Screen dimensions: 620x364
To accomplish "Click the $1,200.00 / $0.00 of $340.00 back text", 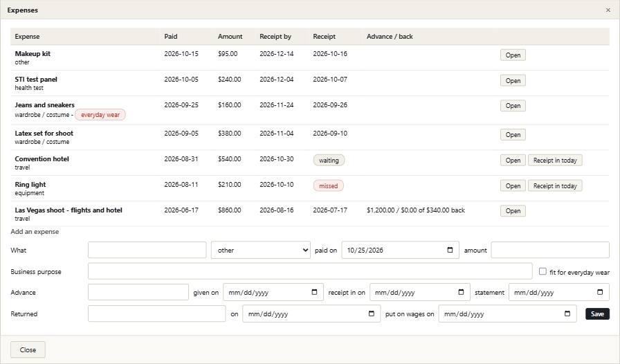I will (x=416, y=210).
